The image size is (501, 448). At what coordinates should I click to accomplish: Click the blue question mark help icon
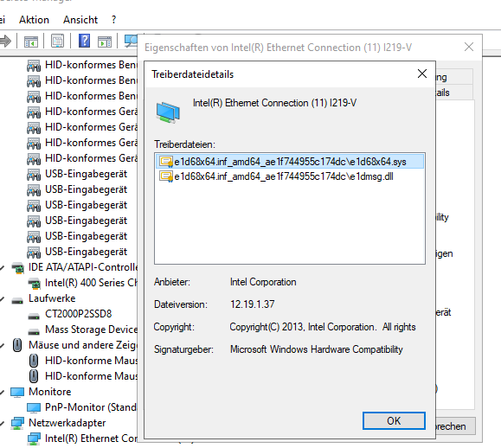(84, 41)
